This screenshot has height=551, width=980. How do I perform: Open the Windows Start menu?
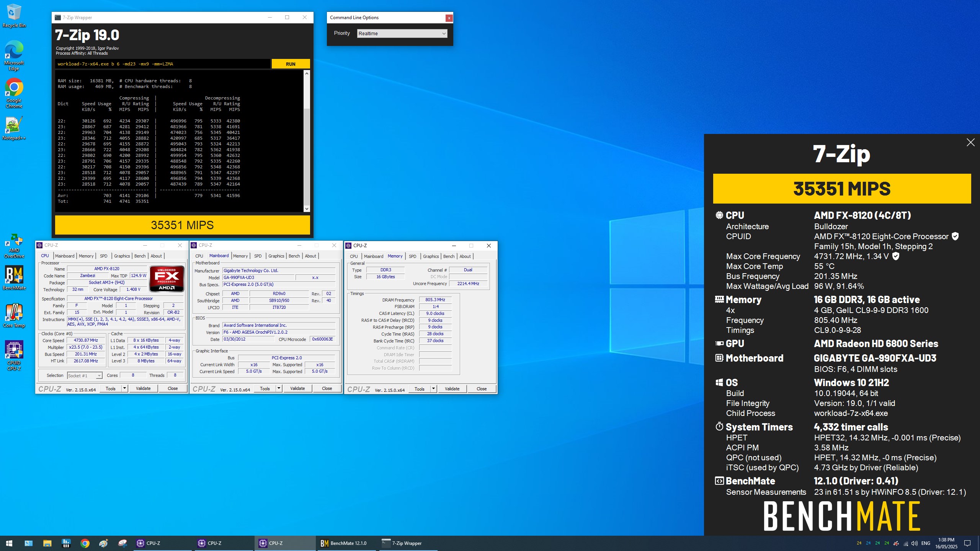click(9, 543)
